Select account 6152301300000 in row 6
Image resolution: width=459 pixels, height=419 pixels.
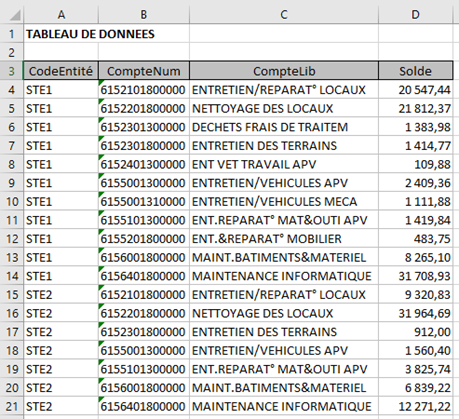[144, 127]
